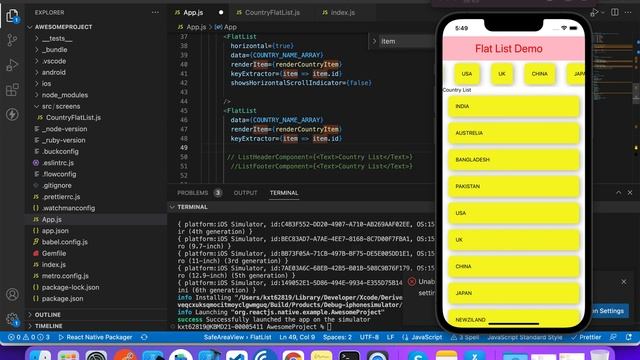Split the editor with layout icon
This screenshot has height=360, width=640.
click(x=615, y=12)
